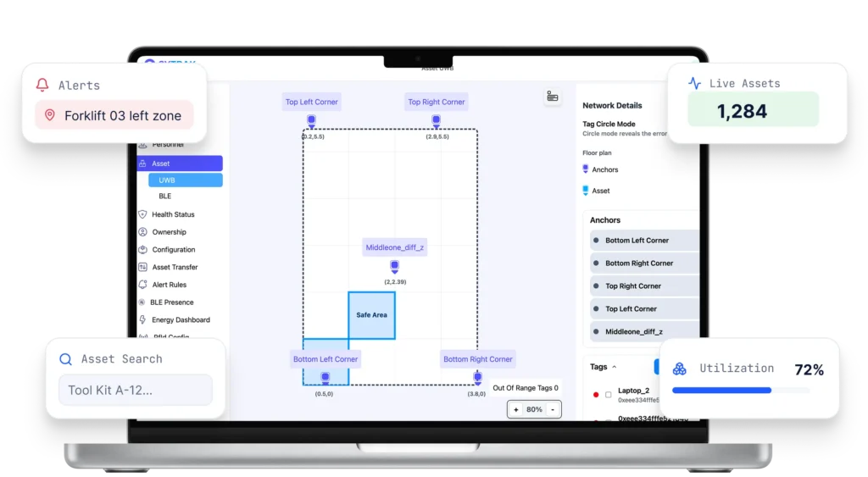Click the Bottom Right Corner anchor marker
Image resolution: width=868 pixels, height=477 pixels.
[x=477, y=379]
